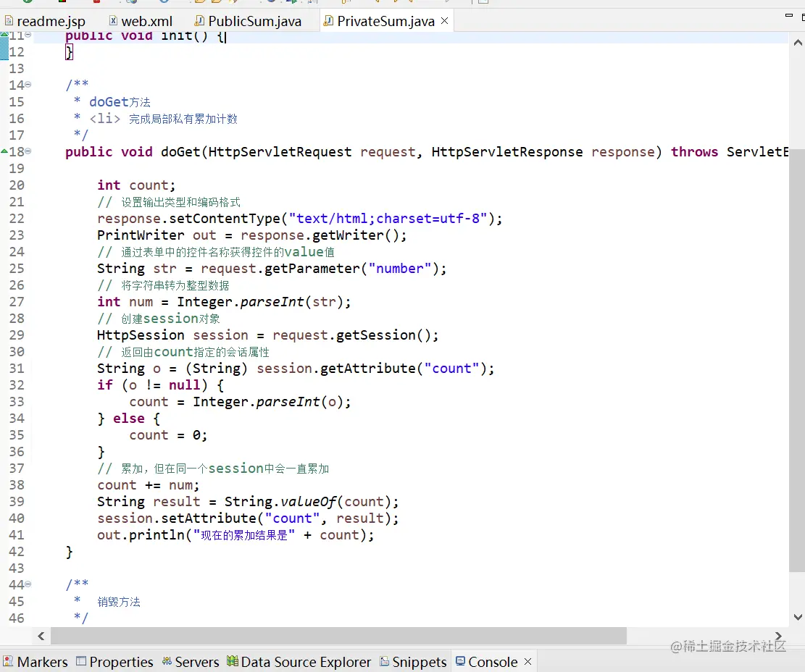Click 'HttpSession' on line 29
The height and width of the screenshot is (672, 805).
(141, 335)
